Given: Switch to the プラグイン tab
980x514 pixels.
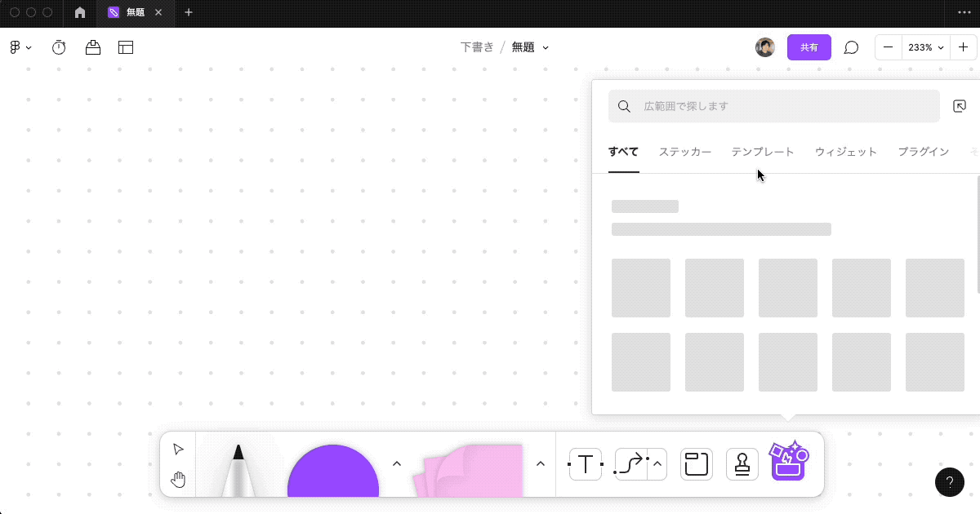Looking at the screenshot, I should pyautogui.click(x=924, y=152).
